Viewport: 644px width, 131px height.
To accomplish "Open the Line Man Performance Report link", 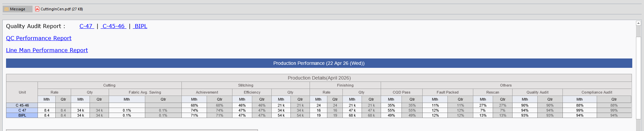I will click(47, 50).
